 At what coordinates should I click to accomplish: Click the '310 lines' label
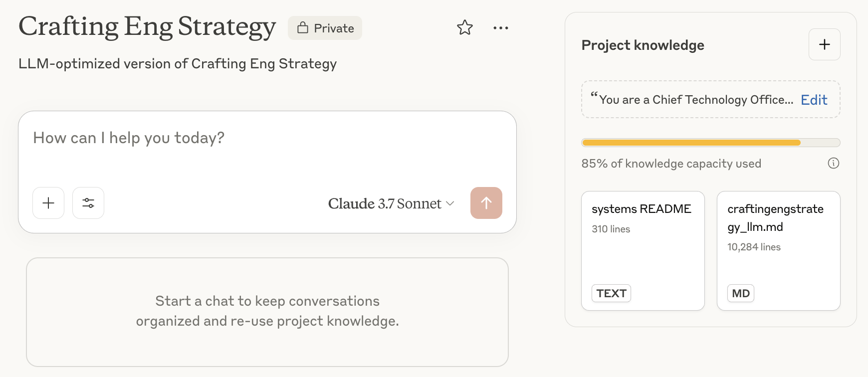tap(611, 229)
